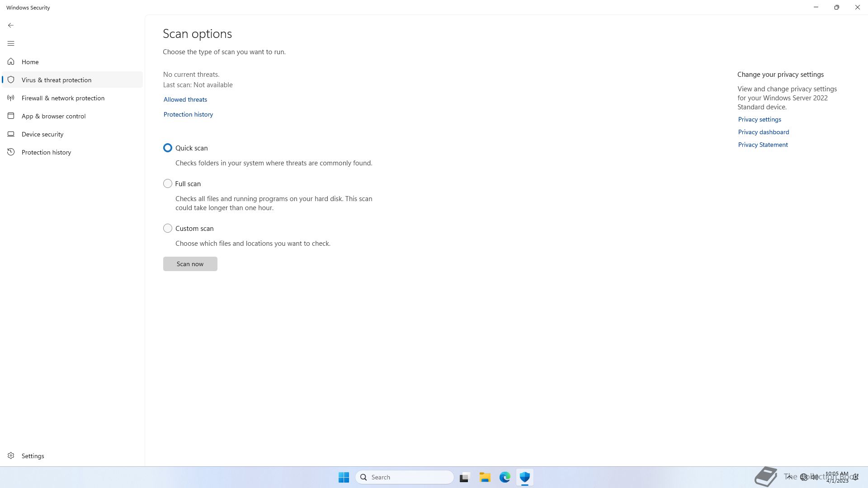Image resolution: width=868 pixels, height=488 pixels.
Task: Choose the Custom scan radio button
Action: click(x=168, y=228)
